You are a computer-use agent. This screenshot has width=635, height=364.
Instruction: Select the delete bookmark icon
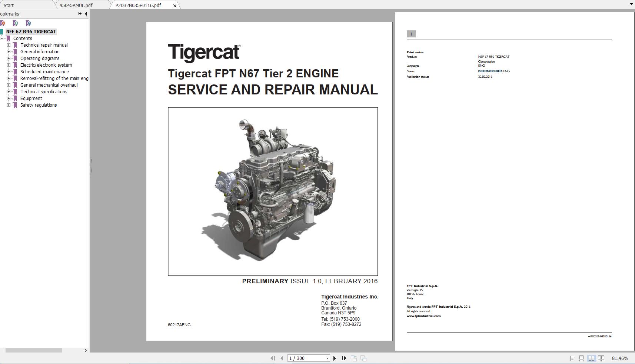pos(3,23)
